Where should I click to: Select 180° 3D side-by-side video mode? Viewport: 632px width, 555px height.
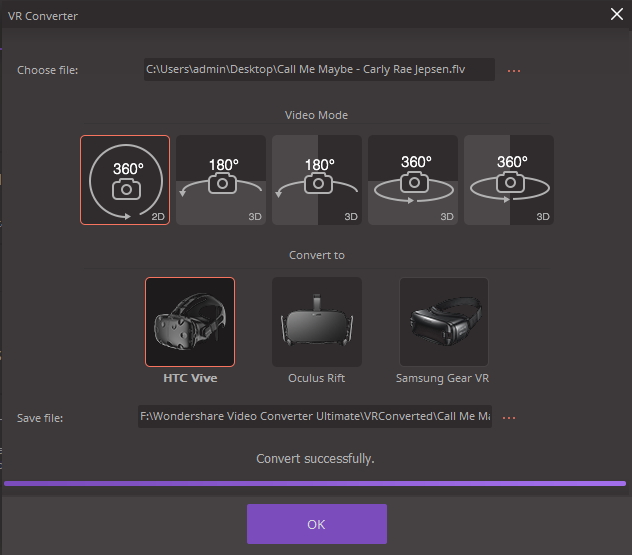tap(317, 180)
